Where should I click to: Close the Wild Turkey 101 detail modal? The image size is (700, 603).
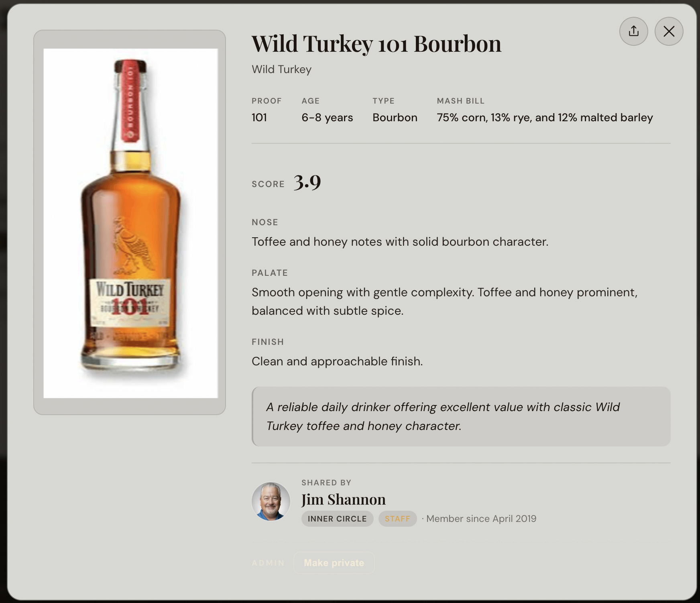(x=668, y=31)
